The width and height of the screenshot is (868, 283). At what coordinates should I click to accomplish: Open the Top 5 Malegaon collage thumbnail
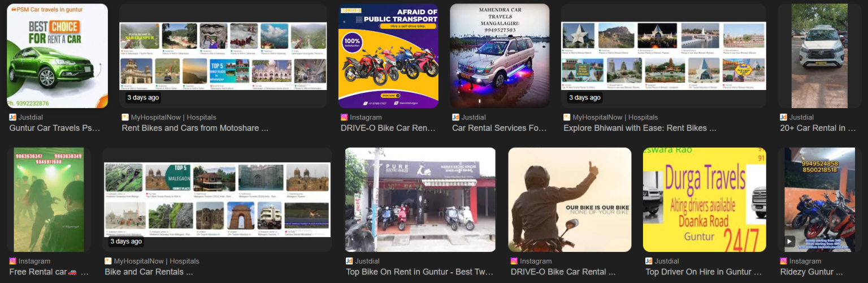coord(217,200)
